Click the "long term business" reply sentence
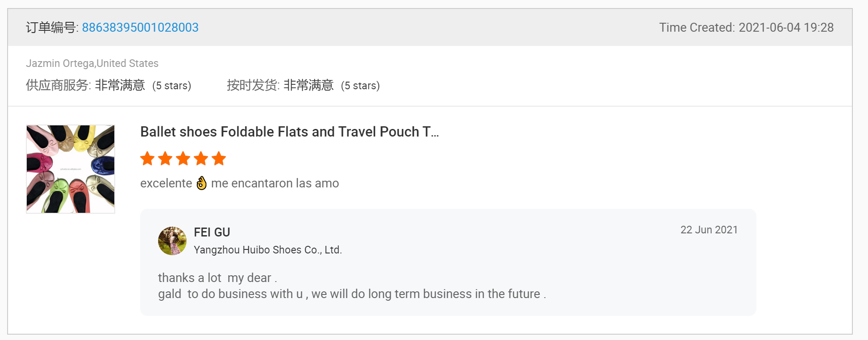The image size is (868, 340). click(352, 294)
